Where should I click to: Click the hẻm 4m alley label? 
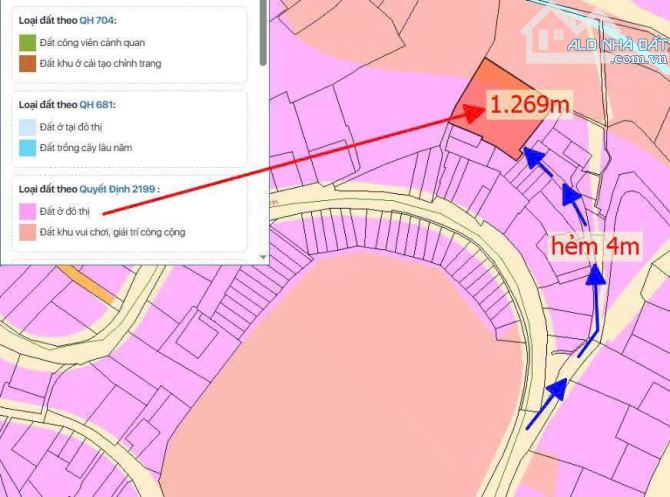(595, 247)
